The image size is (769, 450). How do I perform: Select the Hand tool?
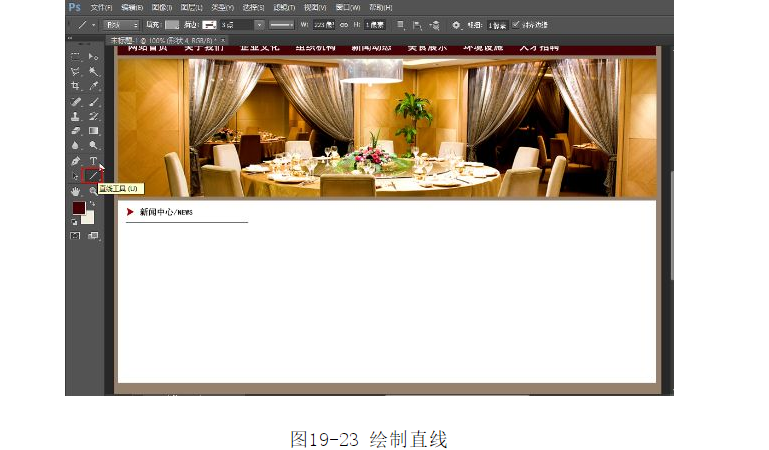click(x=76, y=190)
